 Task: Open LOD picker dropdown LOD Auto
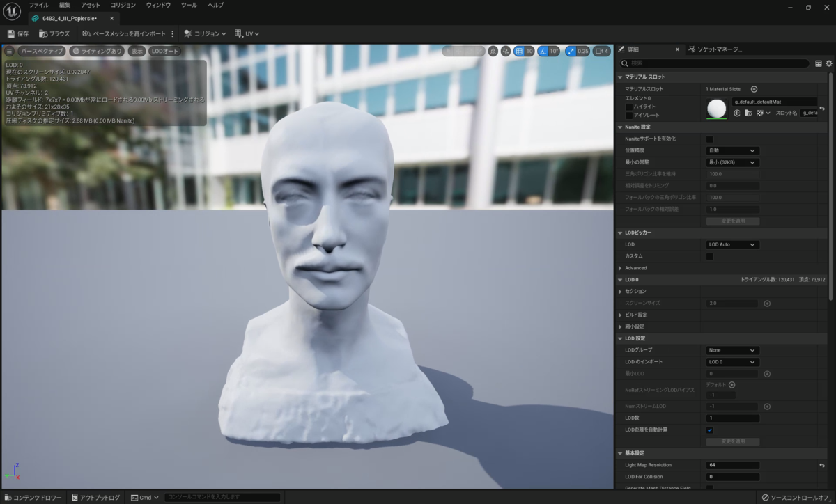pyautogui.click(x=732, y=245)
